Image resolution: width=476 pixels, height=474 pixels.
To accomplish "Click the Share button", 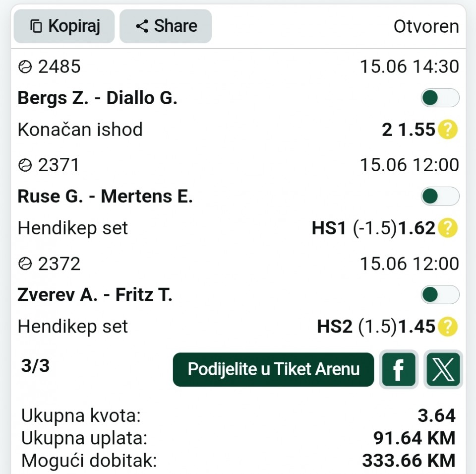I will pyautogui.click(x=166, y=26).
